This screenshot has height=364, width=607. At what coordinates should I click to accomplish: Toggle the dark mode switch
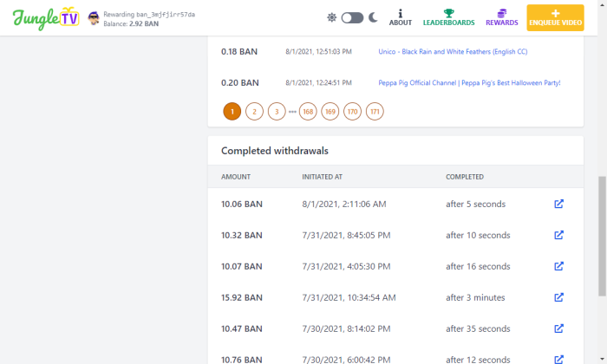click(352, 18)
